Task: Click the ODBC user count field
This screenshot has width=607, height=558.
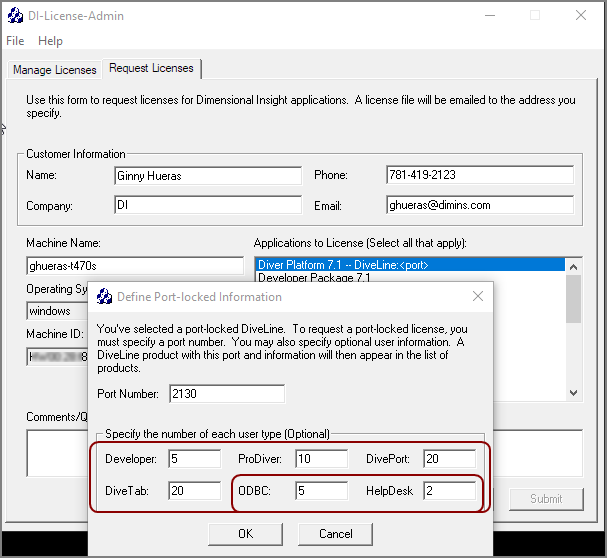Action: [321, 491]
